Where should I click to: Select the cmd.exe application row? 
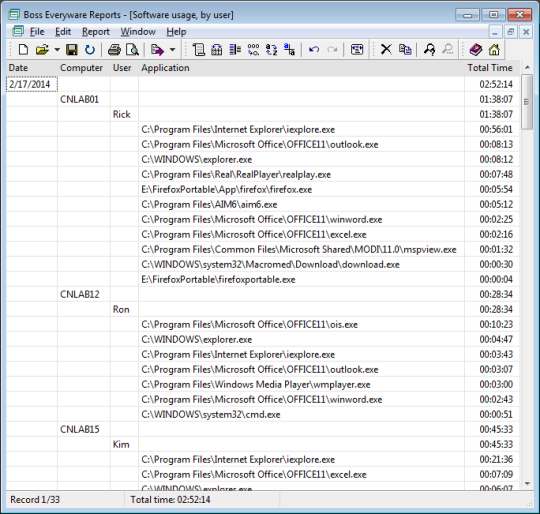point(263,415)
